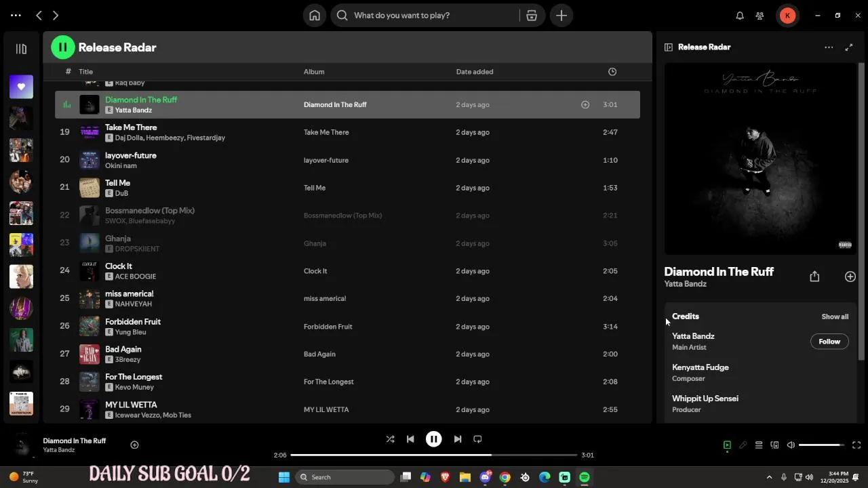Pause playback in the bottom player
868x488 pixels.
(434, 439)
